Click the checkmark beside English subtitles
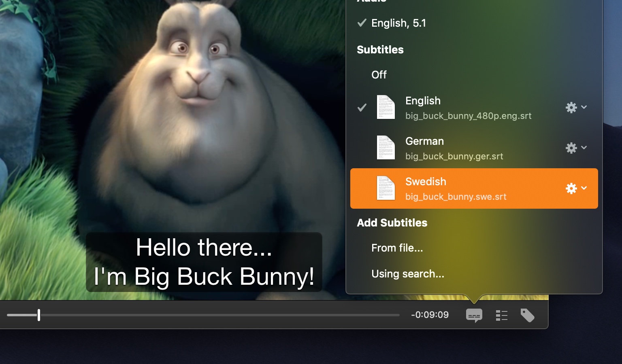Viewport: 622px width, 364px height. (x=362, y=107)
